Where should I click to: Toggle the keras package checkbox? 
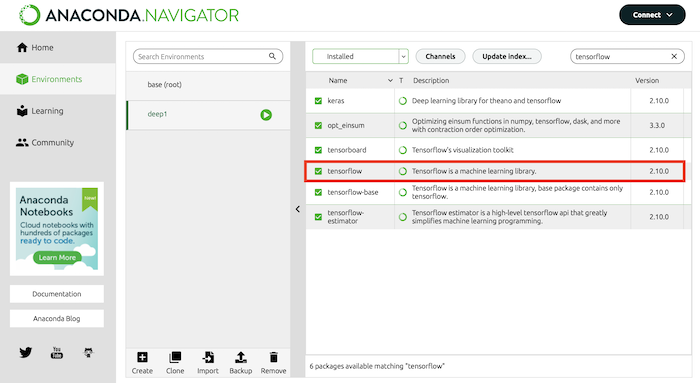[318, 101]
